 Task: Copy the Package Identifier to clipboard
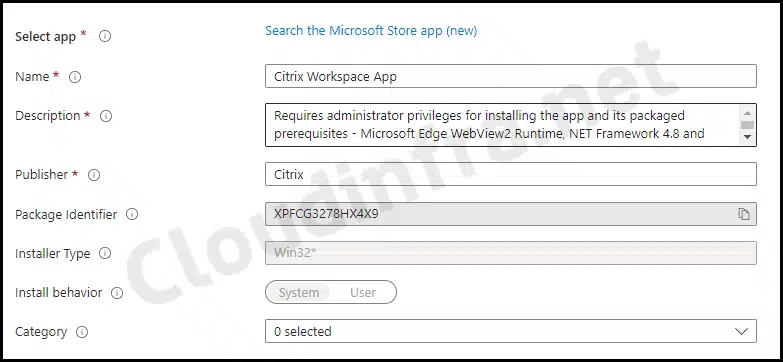(x=744, y=214)
